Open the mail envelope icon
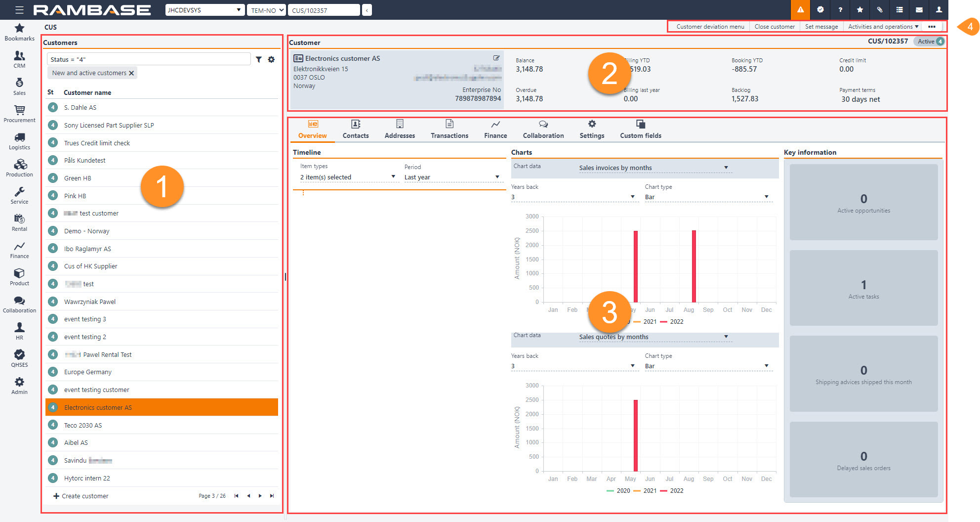 point(919,10)
